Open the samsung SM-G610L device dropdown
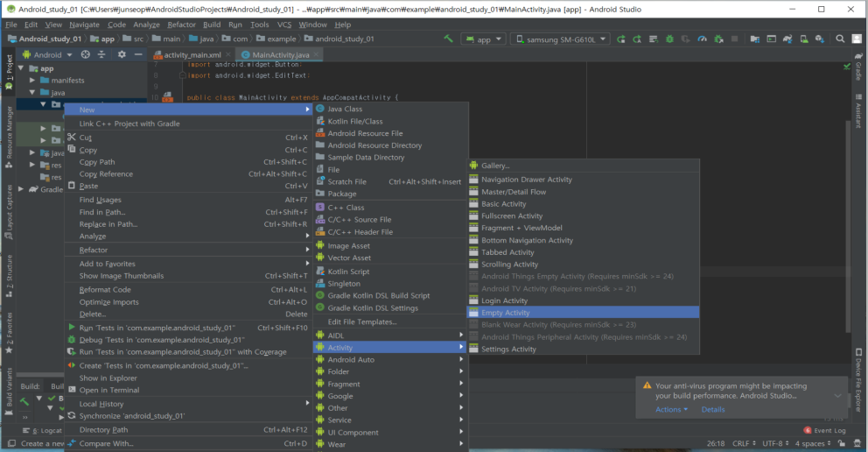868x452 pixels. click(x=561, y=39)
